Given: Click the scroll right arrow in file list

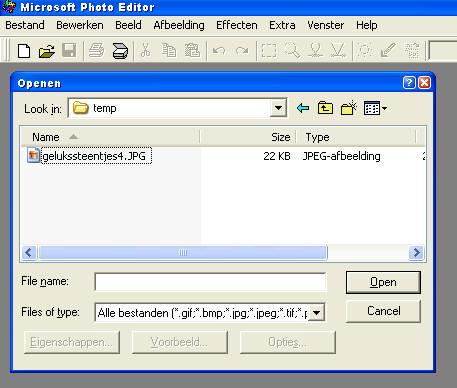Looking at the screenshot, I should tap(416, 253).
